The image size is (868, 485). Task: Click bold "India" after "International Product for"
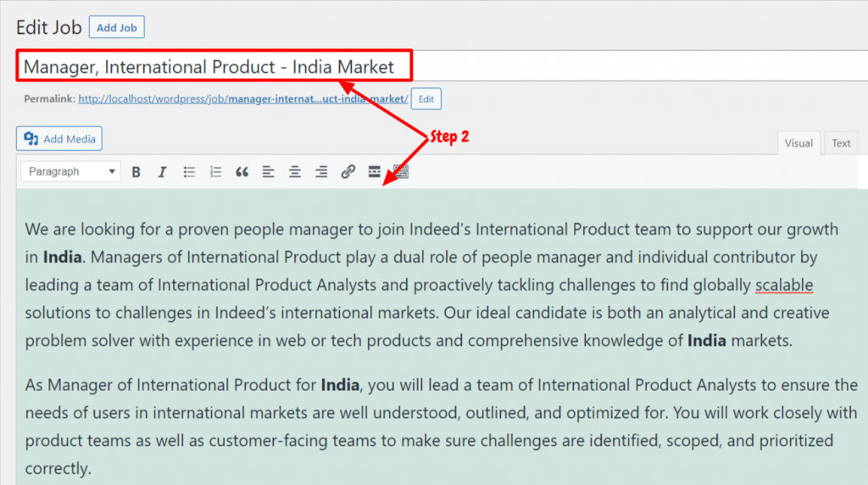coord(340,385)
